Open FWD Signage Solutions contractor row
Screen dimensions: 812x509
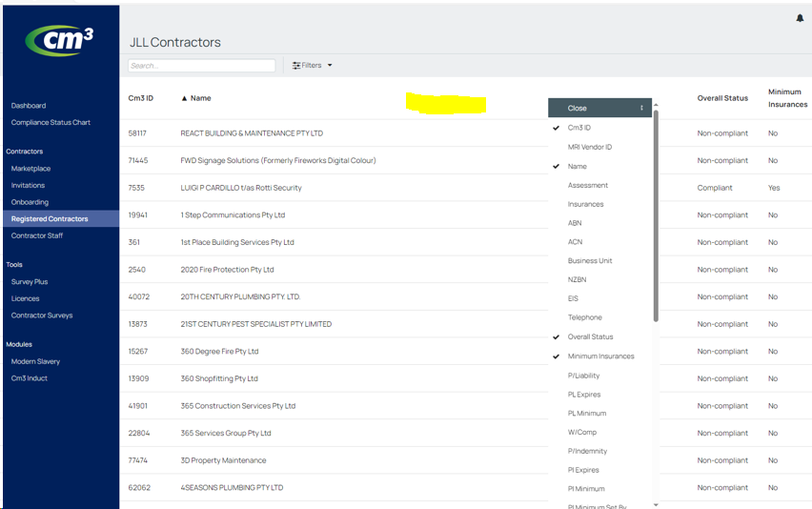(x=278, y=160)
